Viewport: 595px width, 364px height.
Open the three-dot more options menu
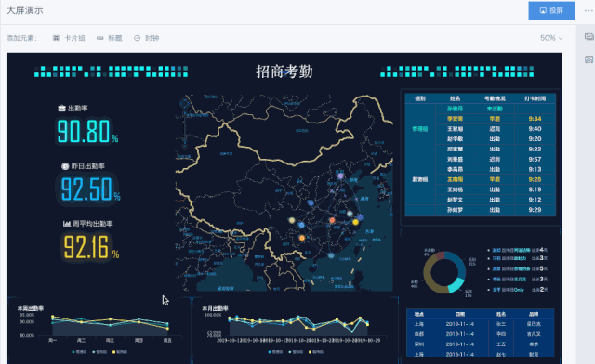coord(588,10)
